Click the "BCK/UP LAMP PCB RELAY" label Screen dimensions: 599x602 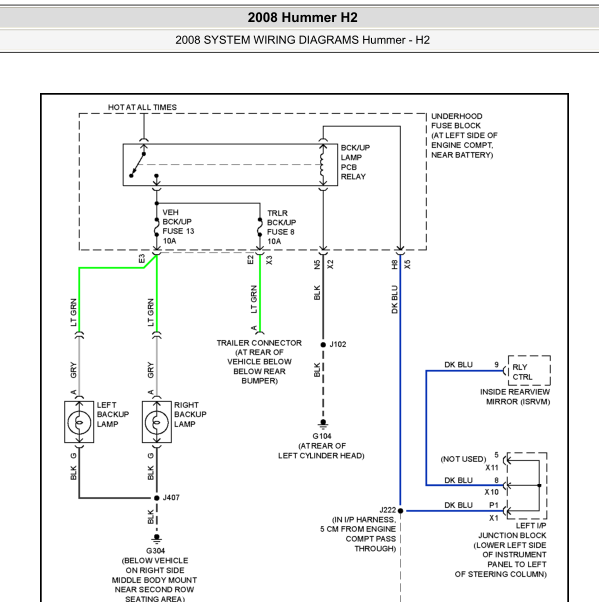pyautogui.click(x=355, y=162)
